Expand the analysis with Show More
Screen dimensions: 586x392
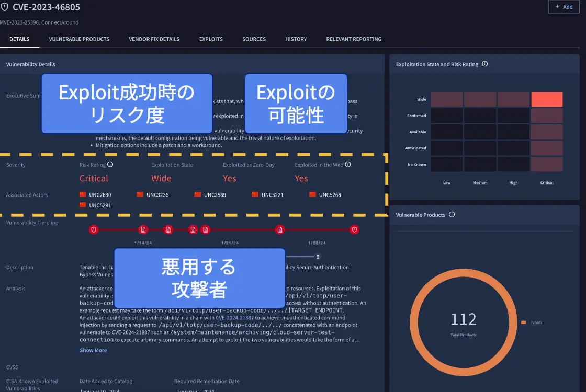click(x=93, y=350)
